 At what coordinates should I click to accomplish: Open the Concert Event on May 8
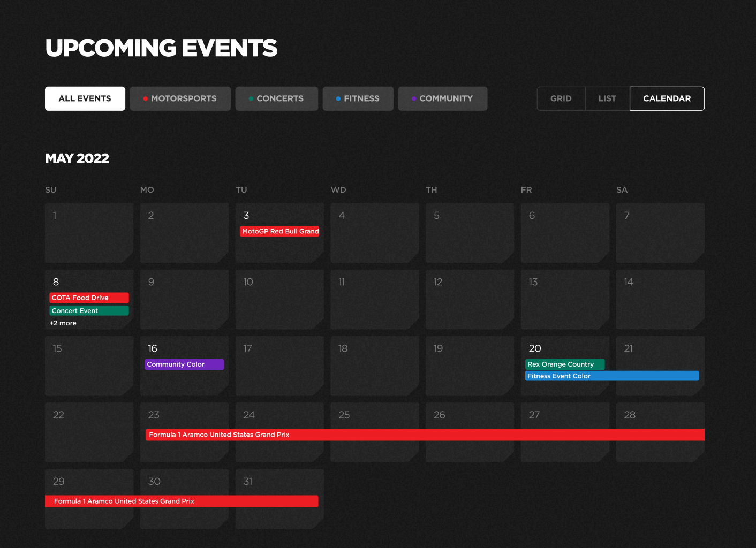tap(89, 310)
